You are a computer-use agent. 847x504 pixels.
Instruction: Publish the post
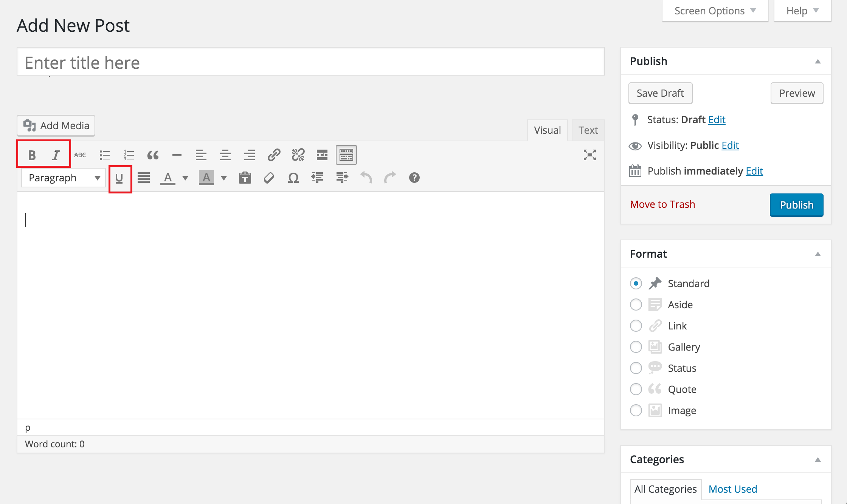796,205
